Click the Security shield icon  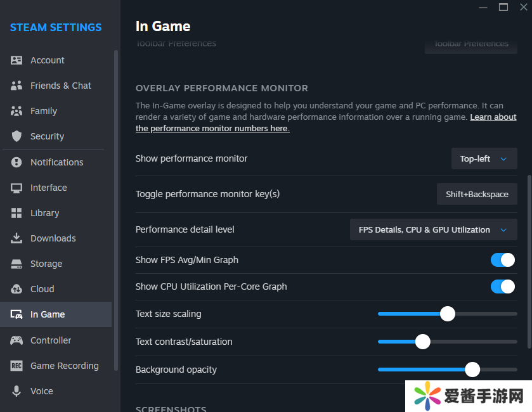[16, 136]
